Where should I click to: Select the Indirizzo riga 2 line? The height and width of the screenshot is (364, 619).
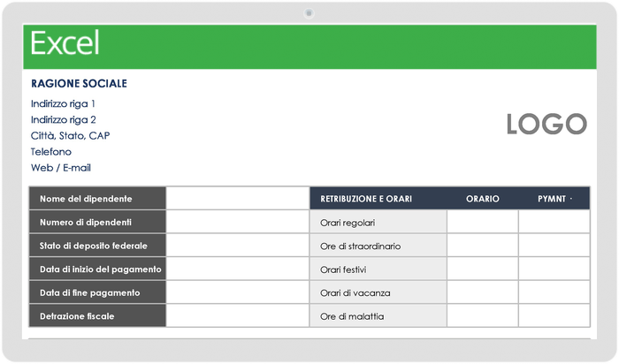[63, 119]
